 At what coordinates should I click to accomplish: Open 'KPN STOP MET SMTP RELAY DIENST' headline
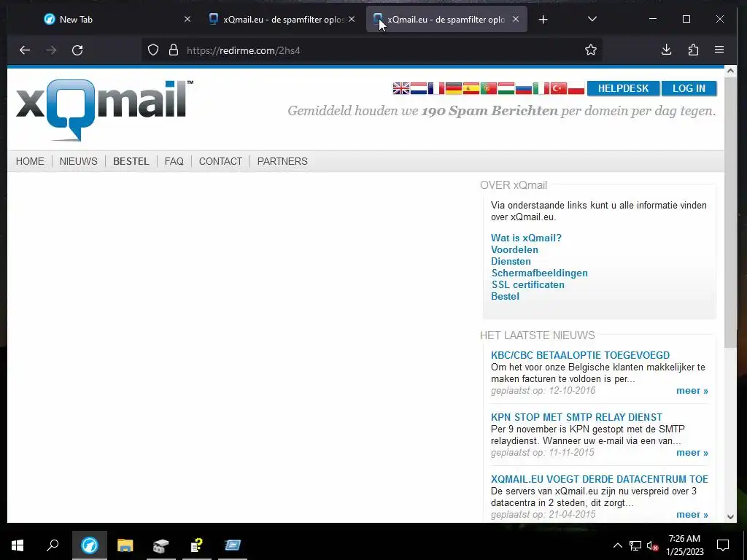[x=576, y=417]
